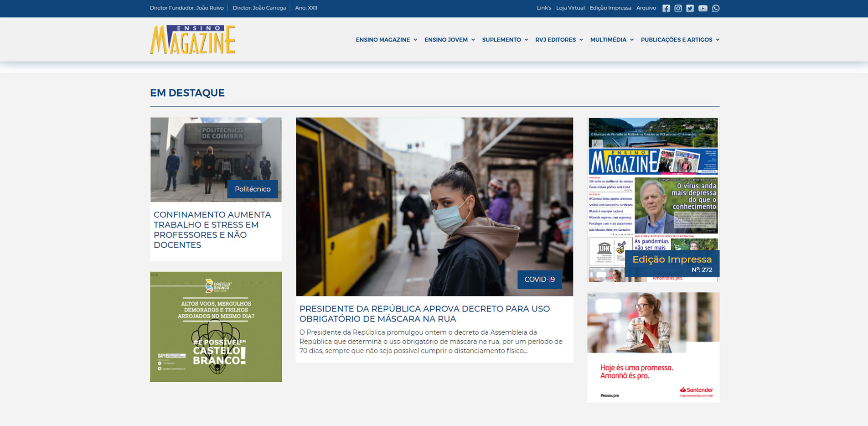The width and height of the screenshot is (868, 426).
Task: Go to Loja Virtual link
Action: (x=570, y=8)
